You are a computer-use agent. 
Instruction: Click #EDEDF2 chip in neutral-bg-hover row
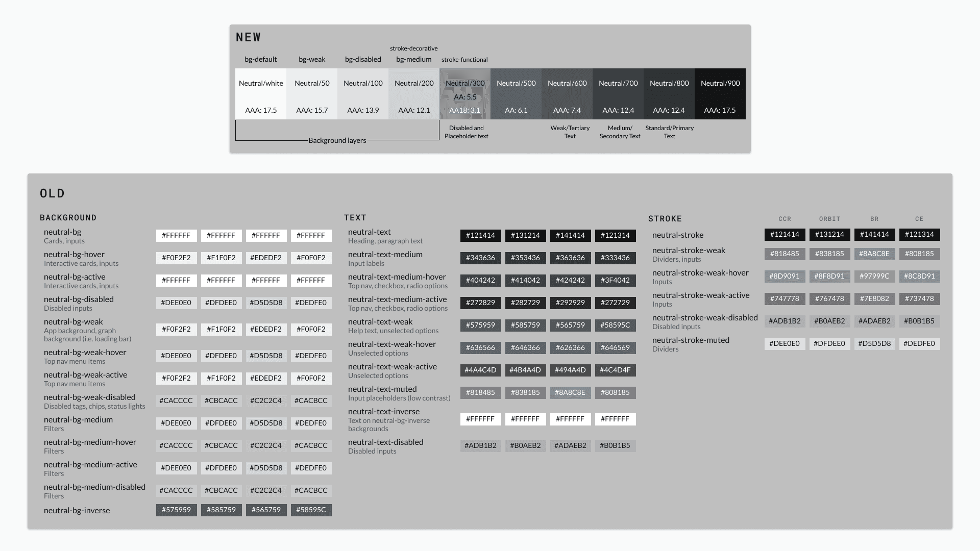pos(266,258)
